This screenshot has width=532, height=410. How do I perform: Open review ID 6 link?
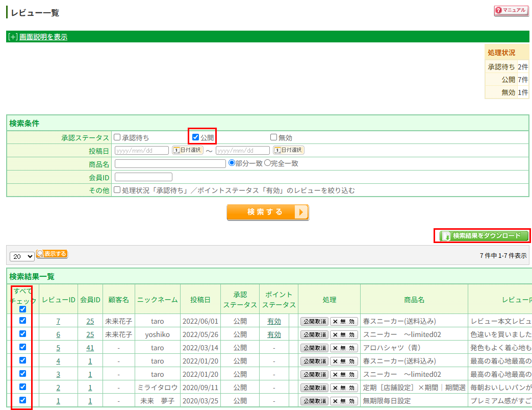(x=58, y=334)
